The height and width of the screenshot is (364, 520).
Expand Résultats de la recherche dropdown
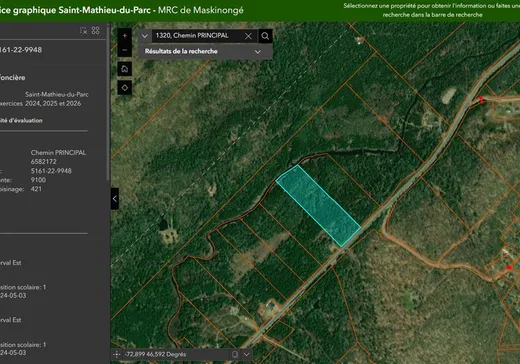(257, 52)
